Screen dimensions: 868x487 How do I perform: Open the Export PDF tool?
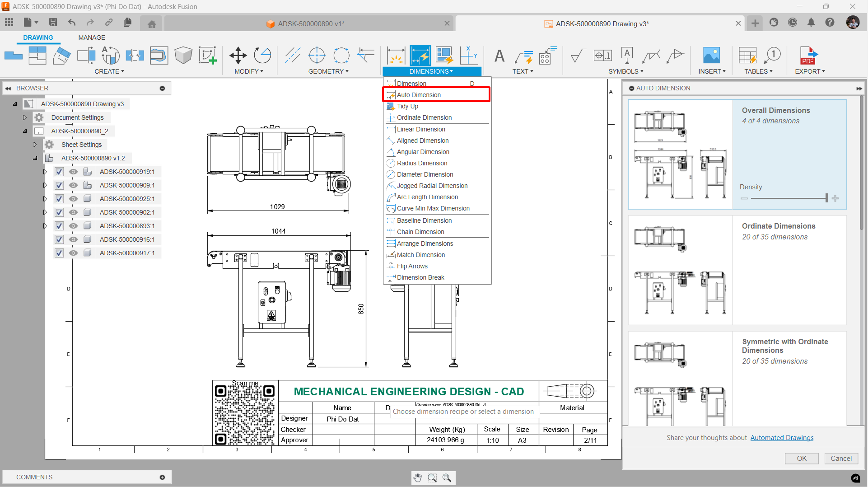coord(808,56)
